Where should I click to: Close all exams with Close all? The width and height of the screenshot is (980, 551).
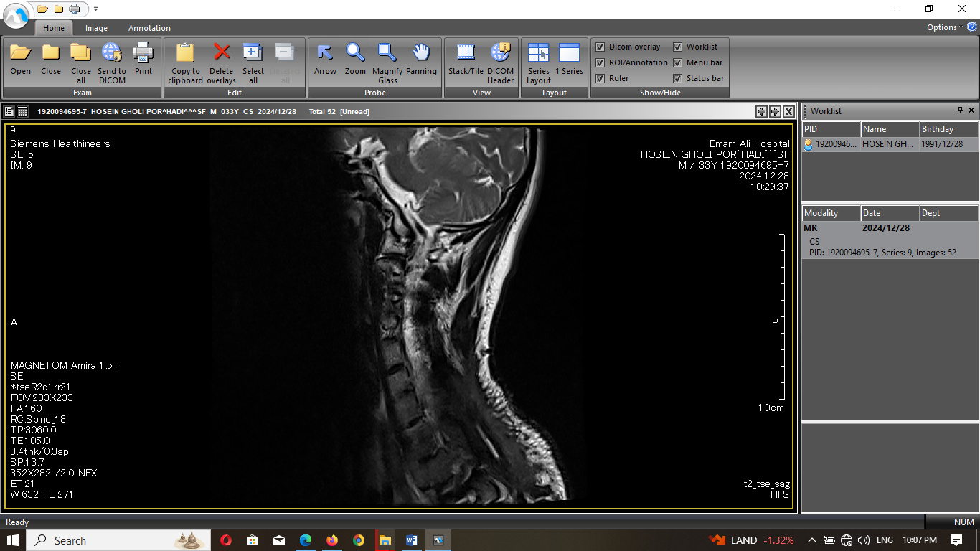(x=81, y=63)
